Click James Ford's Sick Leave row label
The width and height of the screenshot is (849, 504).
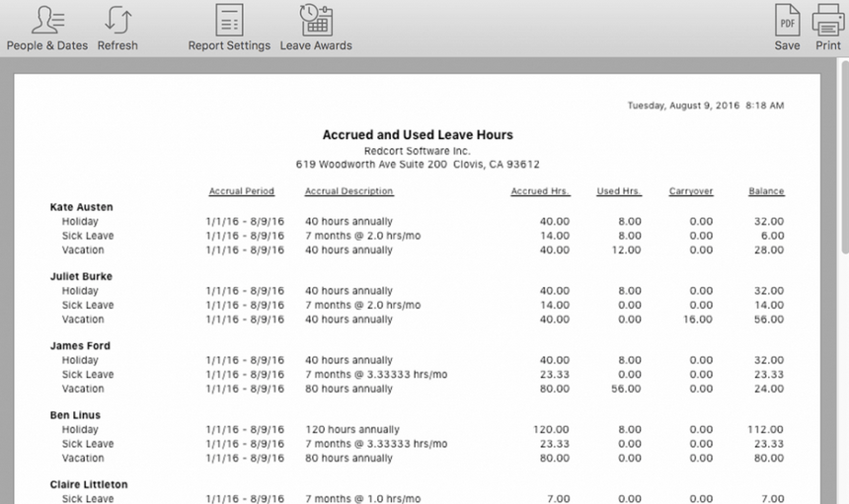tap(88, 374)
